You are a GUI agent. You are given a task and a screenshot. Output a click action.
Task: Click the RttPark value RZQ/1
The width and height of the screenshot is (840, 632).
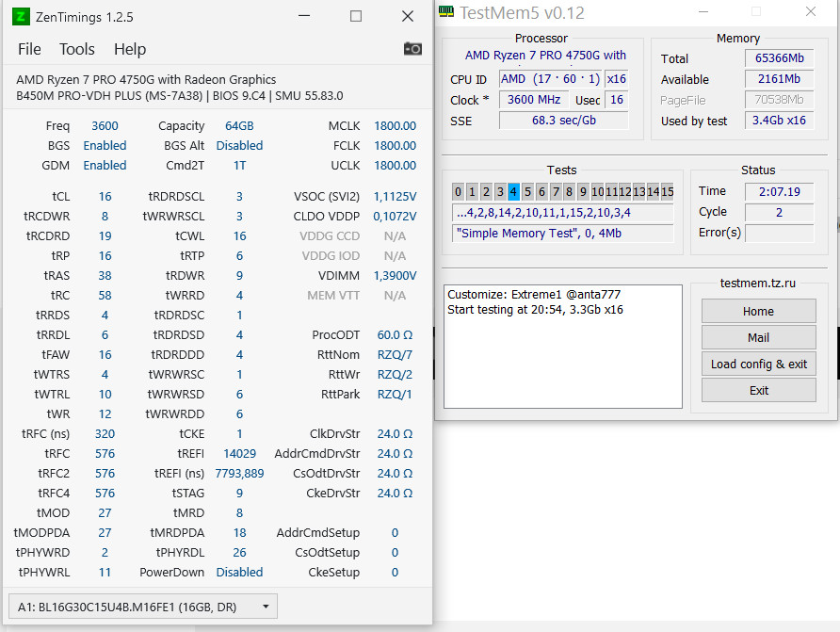click(395, 395)
